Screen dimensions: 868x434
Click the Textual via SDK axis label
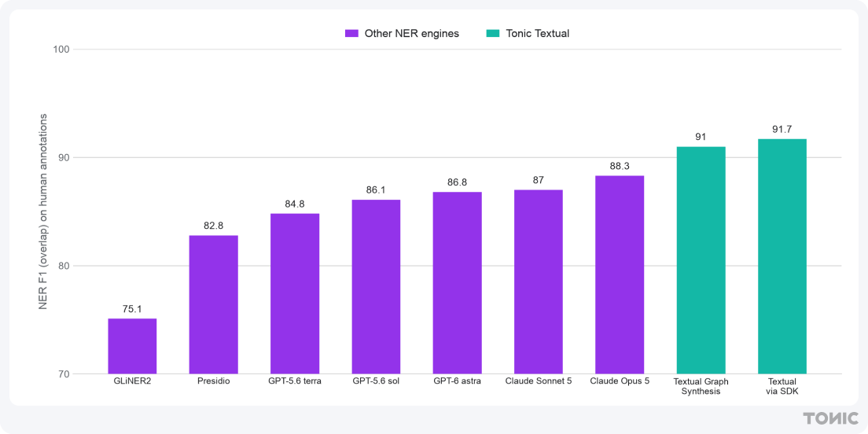782,386
